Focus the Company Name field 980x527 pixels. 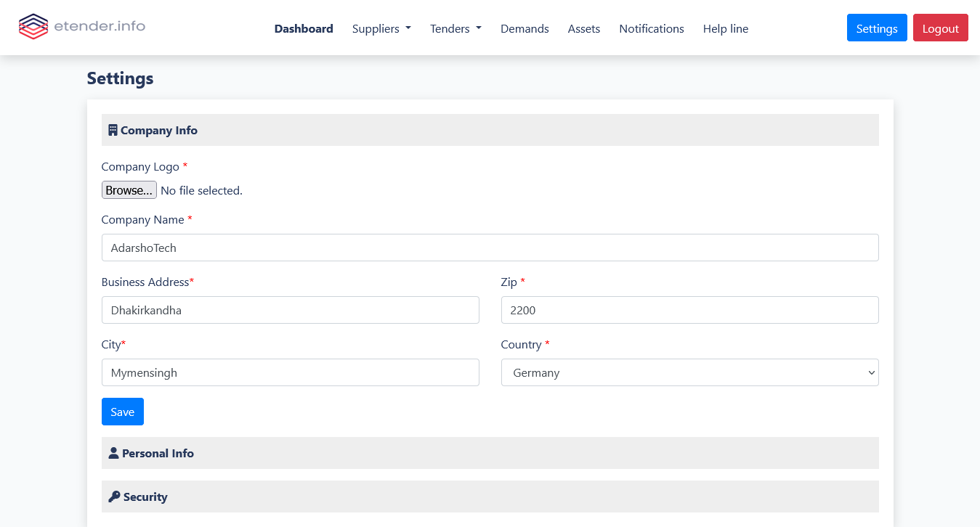pos(490,248)
